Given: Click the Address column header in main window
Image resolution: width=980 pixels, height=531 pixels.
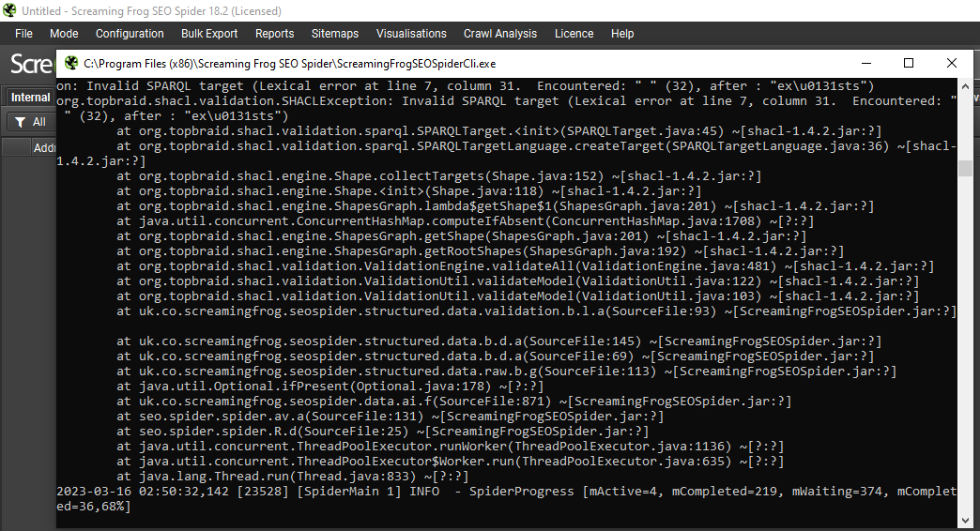Looking at the screenshot, I should point(44,148).
